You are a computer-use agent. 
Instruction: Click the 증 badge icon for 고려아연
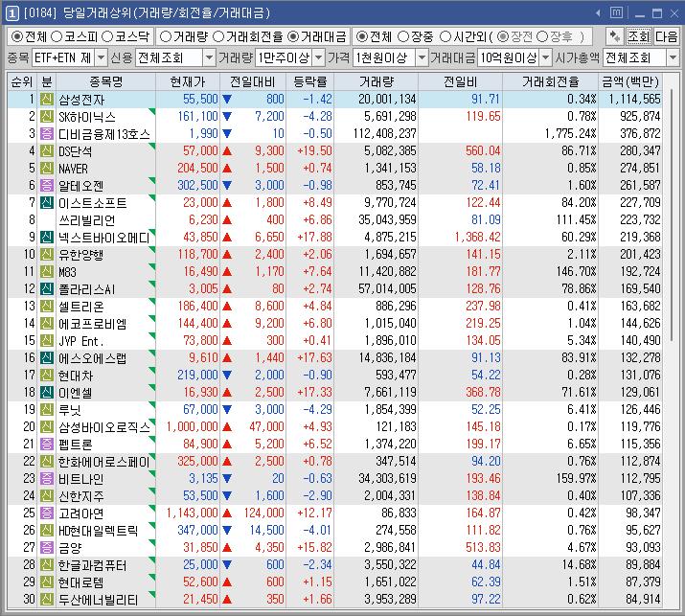pyautogui.click(x=47, y=513)
